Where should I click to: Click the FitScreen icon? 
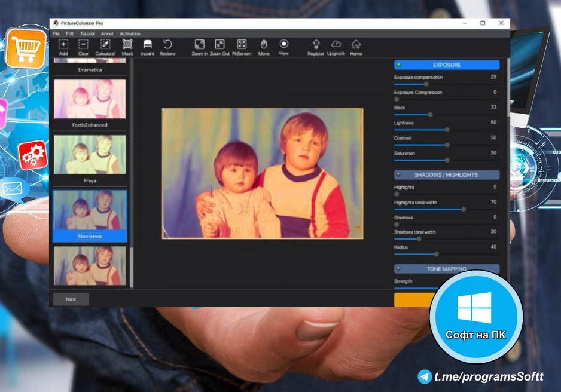point(242,44)
